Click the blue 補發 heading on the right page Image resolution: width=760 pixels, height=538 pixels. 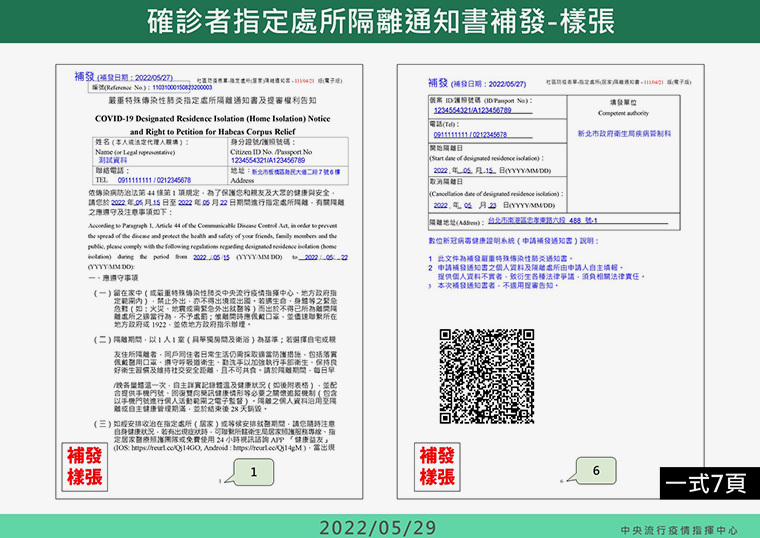tap(438, 83)
